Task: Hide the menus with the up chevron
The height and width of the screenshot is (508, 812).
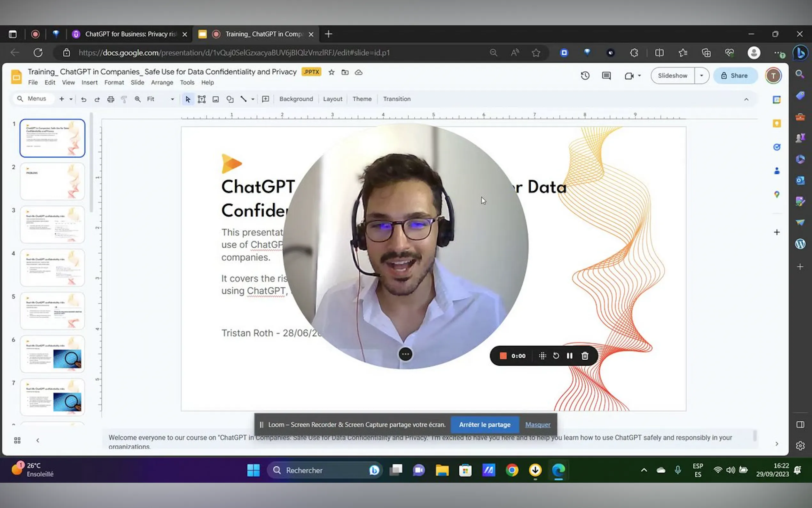Action: [x=746, y=99]
